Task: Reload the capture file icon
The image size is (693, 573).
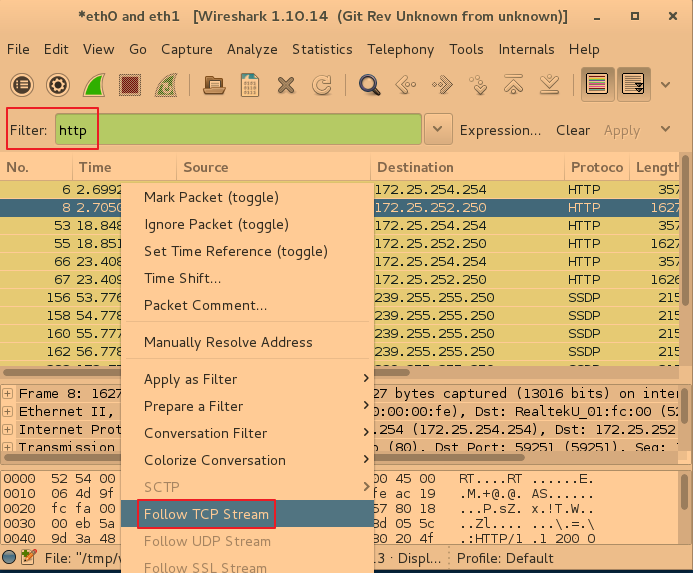Action: coord(321,85)
